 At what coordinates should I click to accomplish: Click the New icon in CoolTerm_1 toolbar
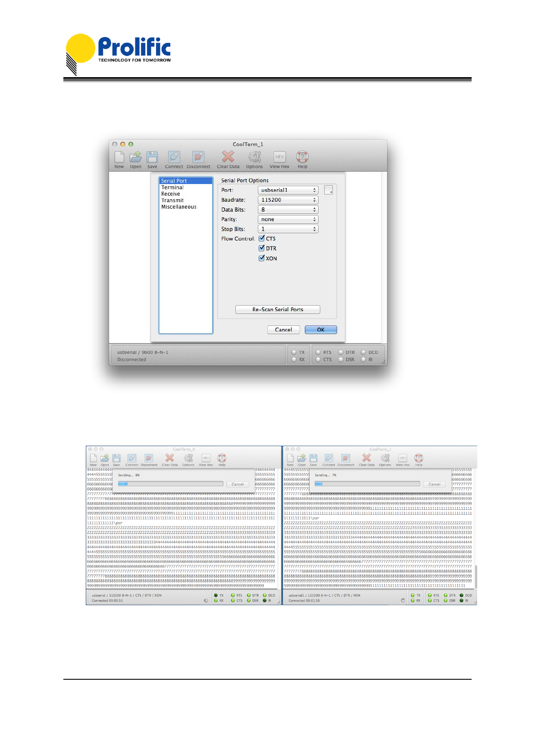(119, 157)
